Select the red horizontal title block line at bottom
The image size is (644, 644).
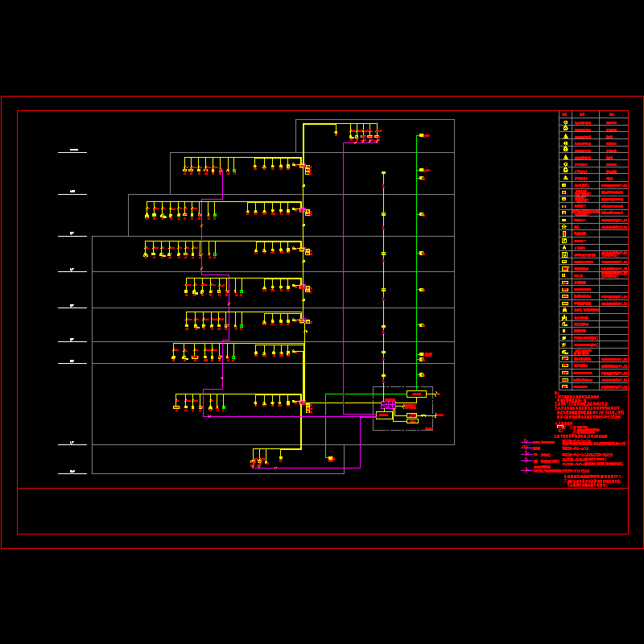pyautogui.click(x=322, y=489)
